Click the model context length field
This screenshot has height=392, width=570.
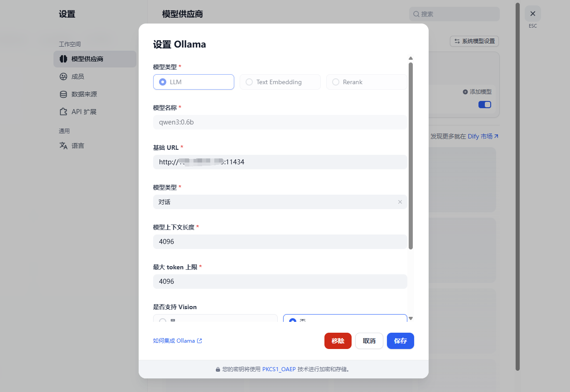click(x=280, y=242)
